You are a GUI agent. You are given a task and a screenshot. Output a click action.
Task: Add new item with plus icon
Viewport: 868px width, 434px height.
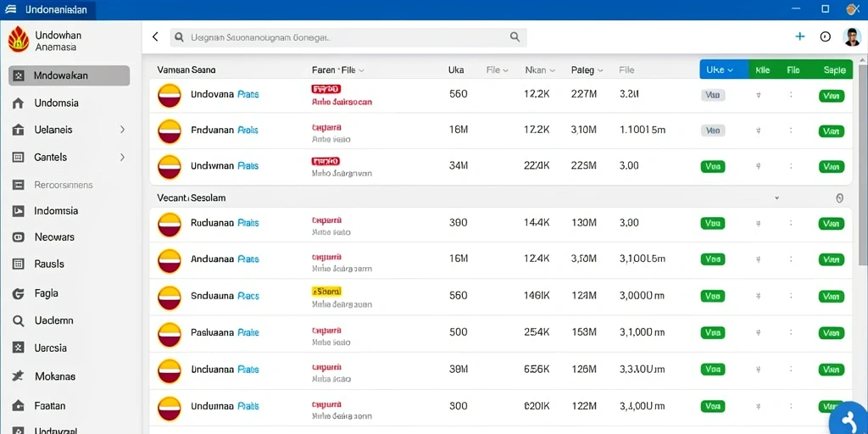click(800, 36)
